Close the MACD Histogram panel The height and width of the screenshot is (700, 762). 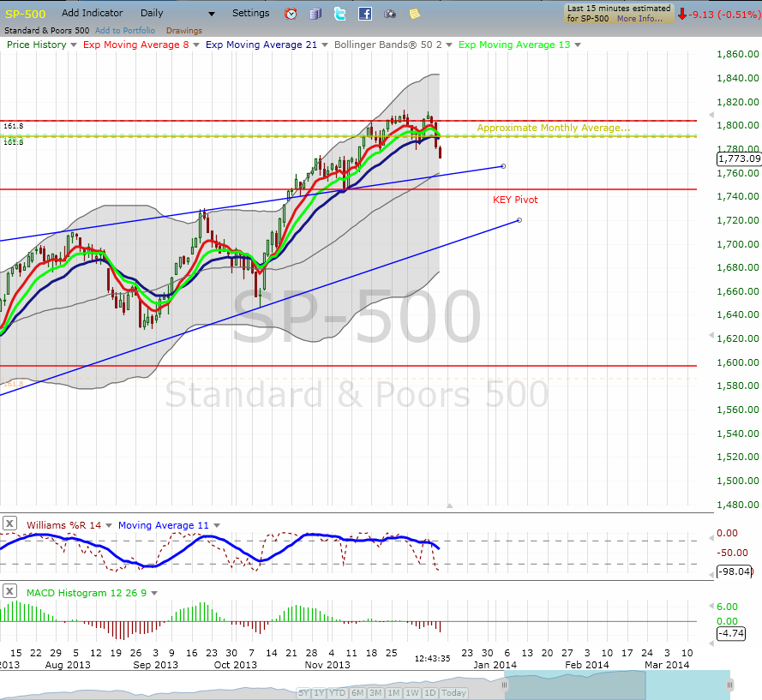pos(9,591)
